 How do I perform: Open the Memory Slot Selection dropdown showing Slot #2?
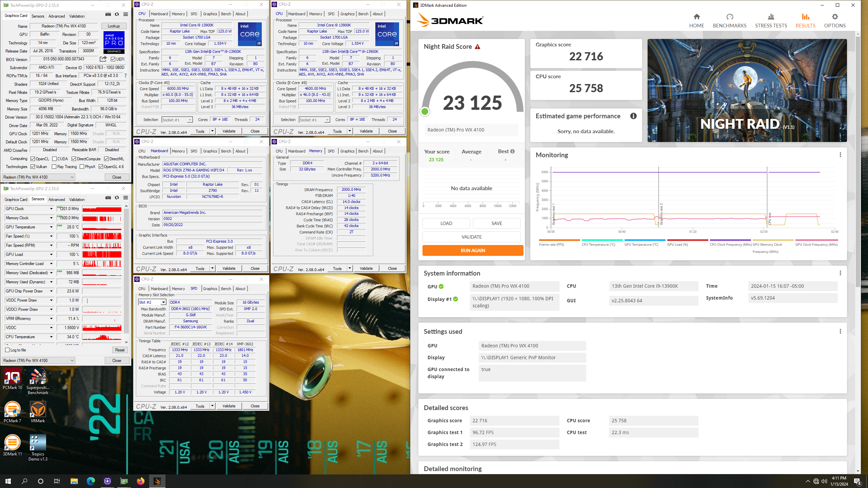coord(152,302)
